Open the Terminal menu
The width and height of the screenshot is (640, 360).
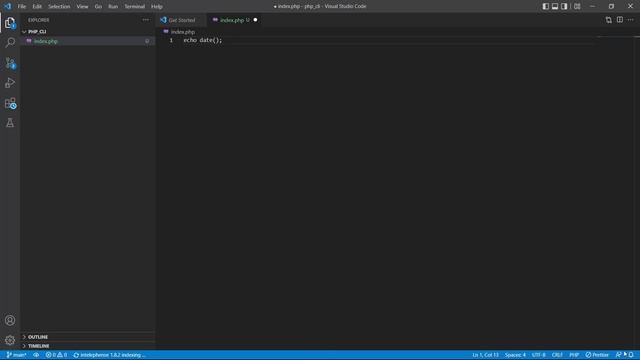[134, 6]
